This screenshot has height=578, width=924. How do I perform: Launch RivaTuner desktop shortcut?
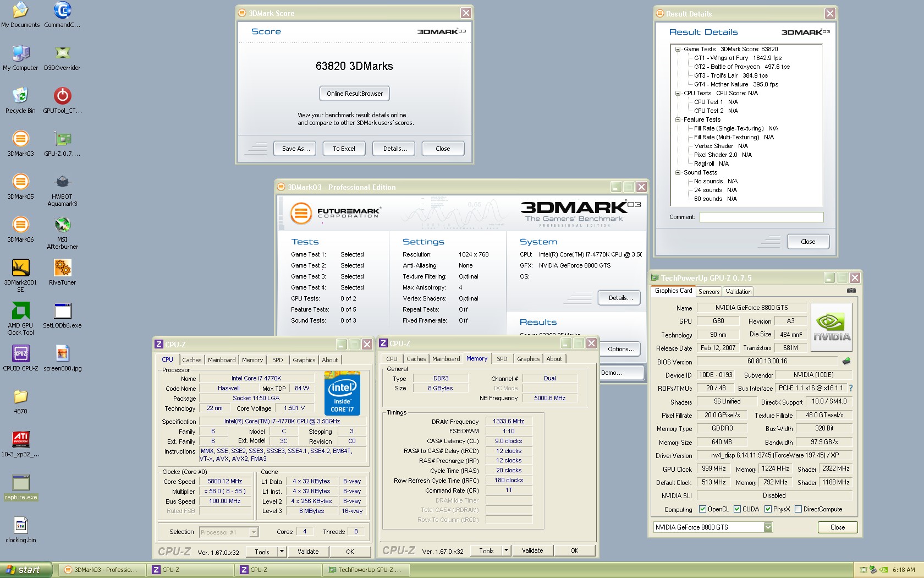pyautogui.click(x=62, y=272)
